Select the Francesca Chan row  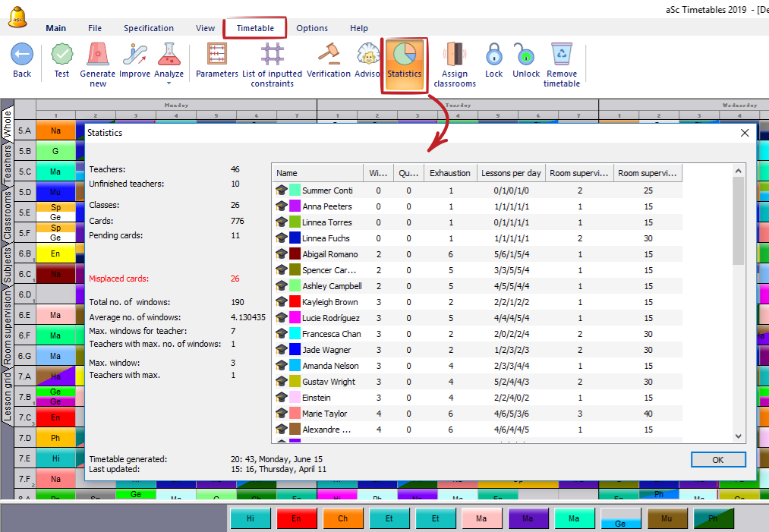pos(331,334)
